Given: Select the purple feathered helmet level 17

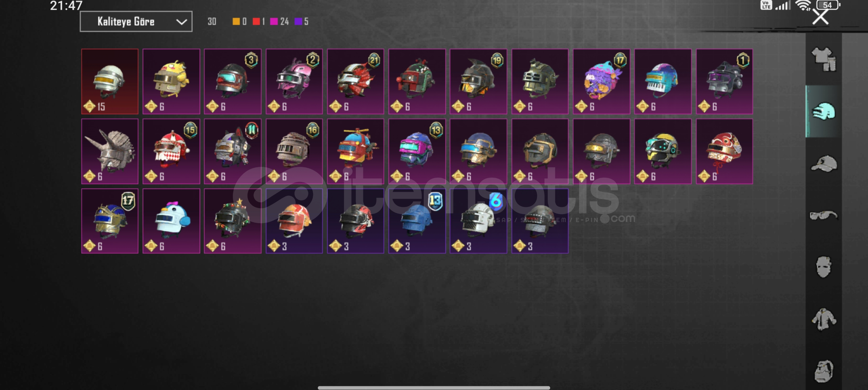Looking at the screenshot, I should [602, 82].
